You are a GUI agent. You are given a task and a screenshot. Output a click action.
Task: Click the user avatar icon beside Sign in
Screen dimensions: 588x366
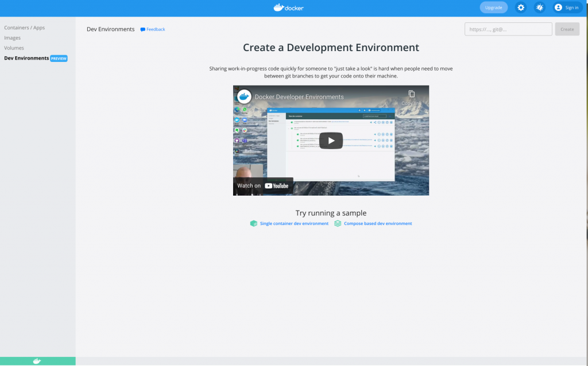coord(558,7)
